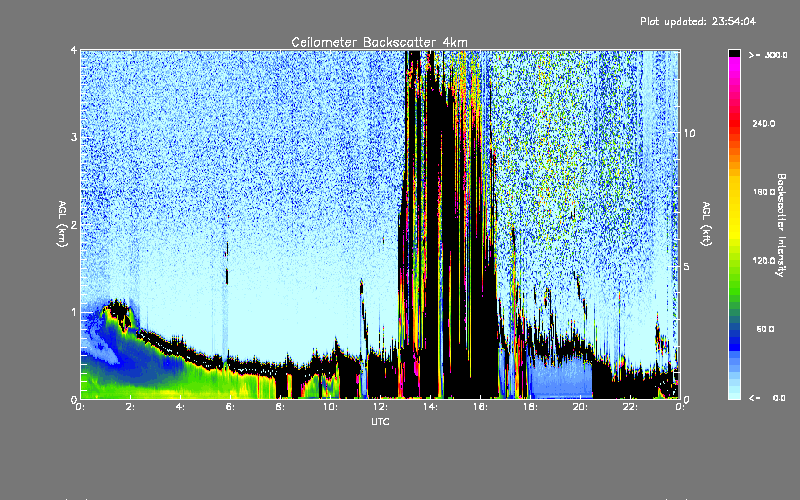Click the 5 kft tick label
800x500 pixels.
(687, 267)
